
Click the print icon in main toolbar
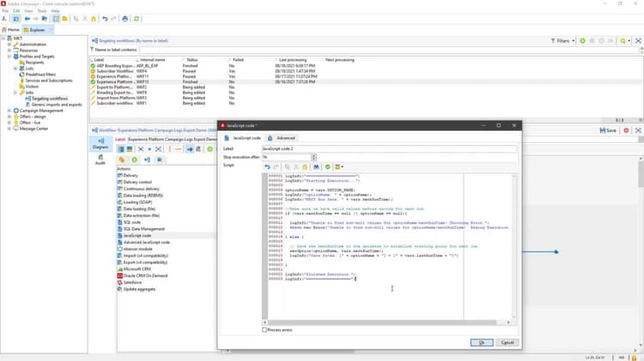[x=125, y=18]
